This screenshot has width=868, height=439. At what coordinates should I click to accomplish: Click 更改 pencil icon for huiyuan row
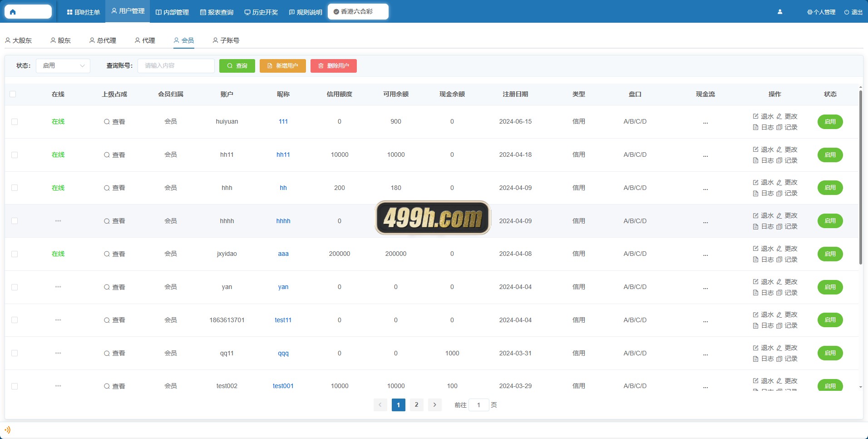(x=779, y=116)
